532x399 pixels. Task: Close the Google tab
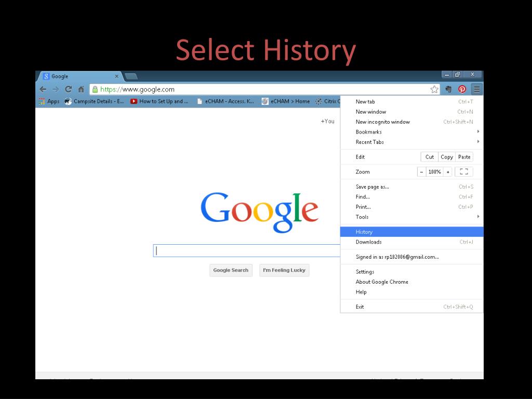click(117, 76)
